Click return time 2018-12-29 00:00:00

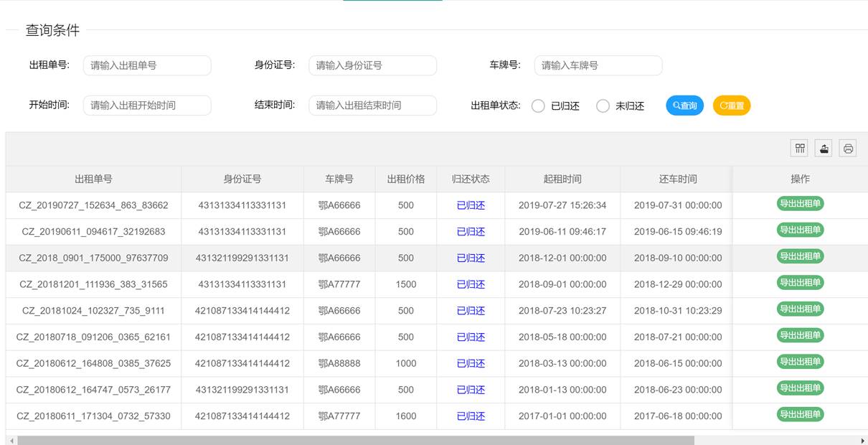click(678, 284)
